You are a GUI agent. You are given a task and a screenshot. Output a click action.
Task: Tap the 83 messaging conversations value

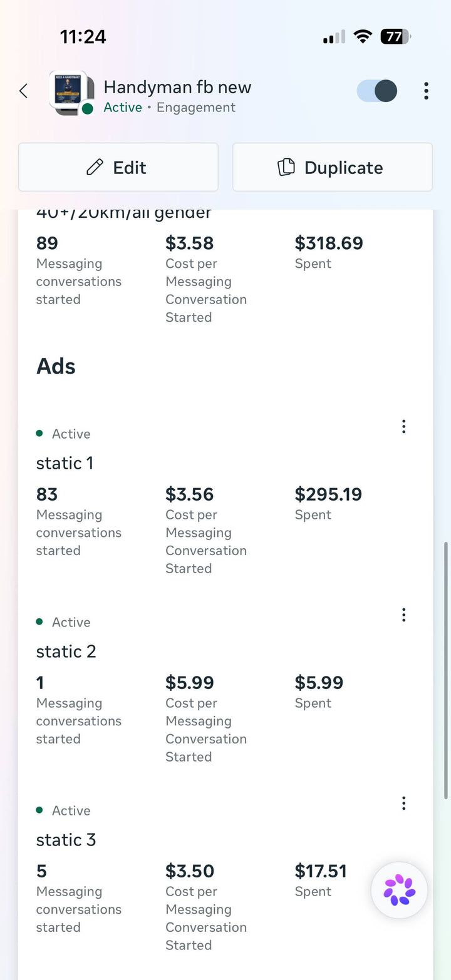click(47, 494)
